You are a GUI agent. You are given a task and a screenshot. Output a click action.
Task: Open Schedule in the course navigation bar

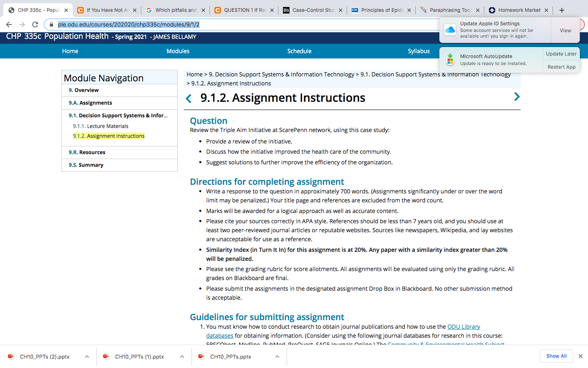(x=299, y=51)
